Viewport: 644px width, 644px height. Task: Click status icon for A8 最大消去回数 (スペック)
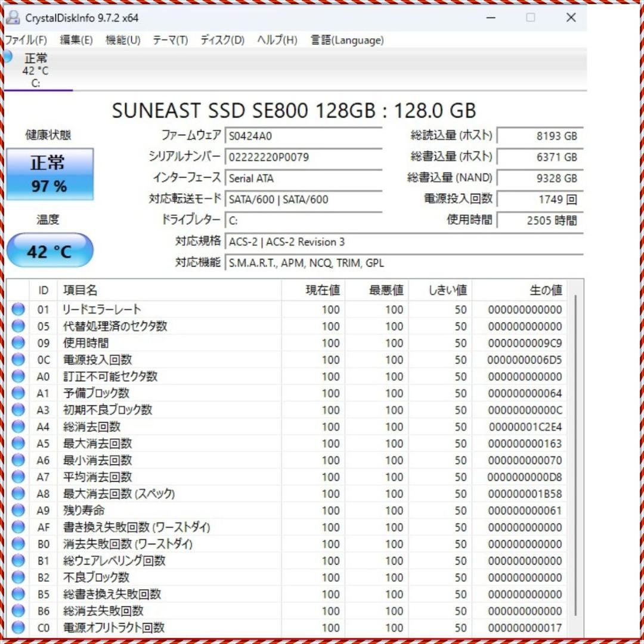coord(18,494)
